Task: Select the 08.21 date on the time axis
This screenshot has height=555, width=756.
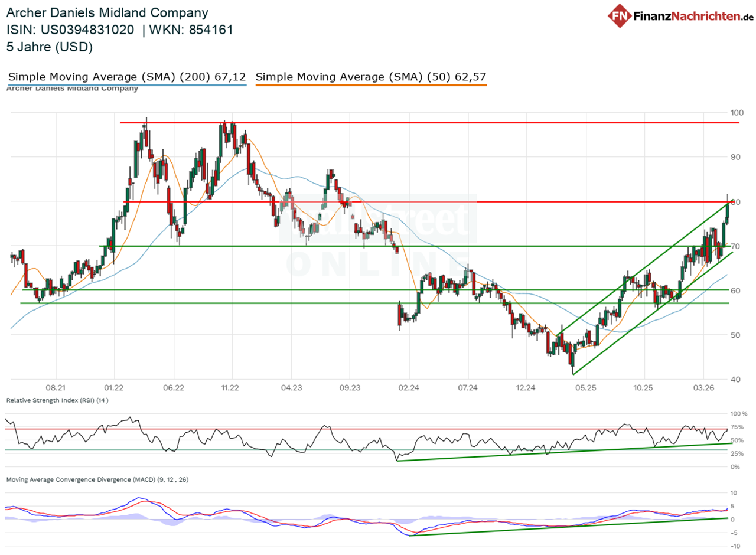Action: pyautogui.click(x=55, y=388)
